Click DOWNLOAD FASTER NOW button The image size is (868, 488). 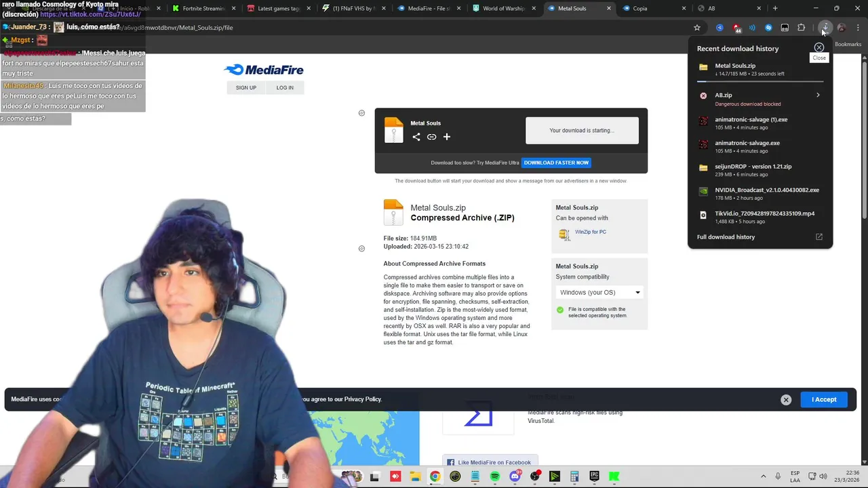coord(556,163)
